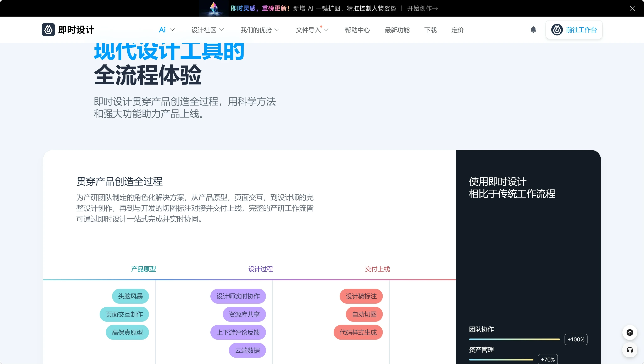Screen dimensions: 644x364
Task: Click the 即时设计 logo icon
Action: coord(48,30)
